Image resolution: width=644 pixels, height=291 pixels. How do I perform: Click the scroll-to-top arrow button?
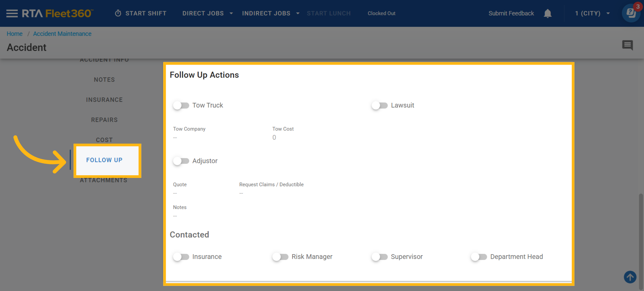[x=630, y=277]
